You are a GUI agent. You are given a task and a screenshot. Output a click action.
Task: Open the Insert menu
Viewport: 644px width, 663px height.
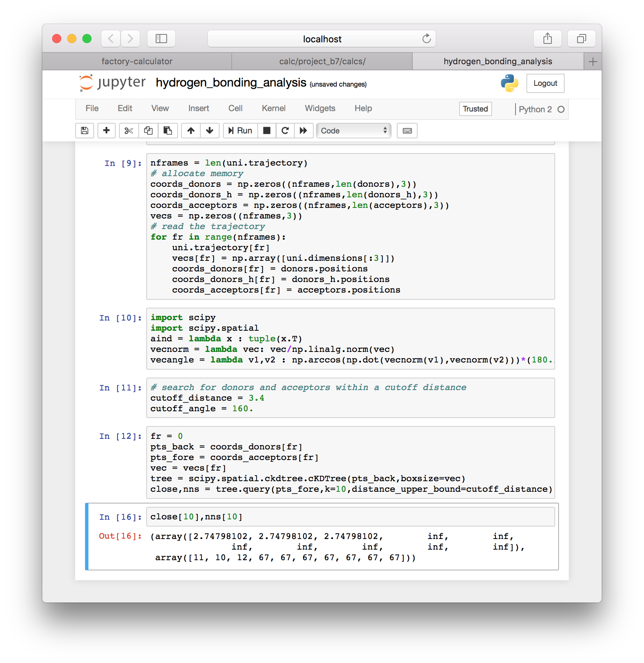198,108
